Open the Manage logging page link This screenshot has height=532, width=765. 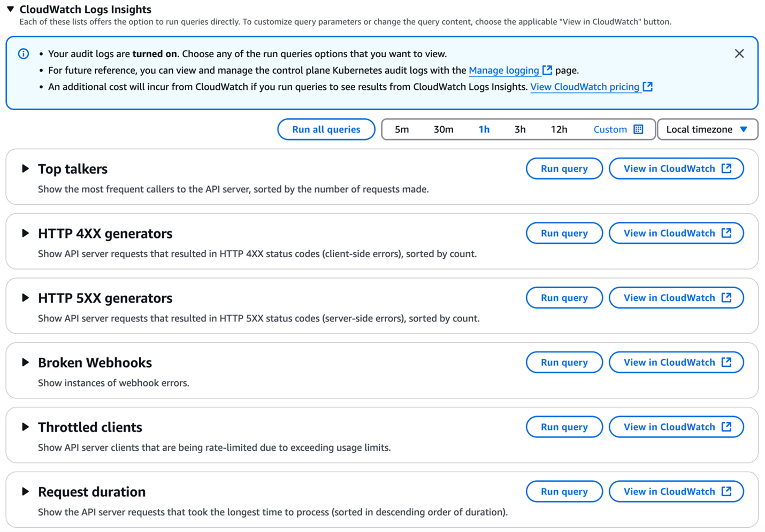coord(504,70)
